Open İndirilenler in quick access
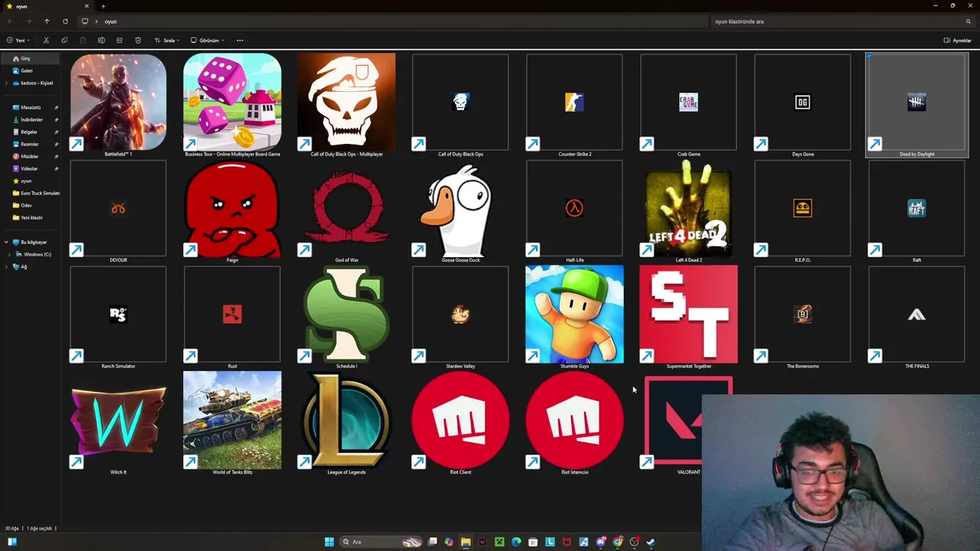This screenshot has height=551, width=980. pyautogui.click(x=31, y=119)
